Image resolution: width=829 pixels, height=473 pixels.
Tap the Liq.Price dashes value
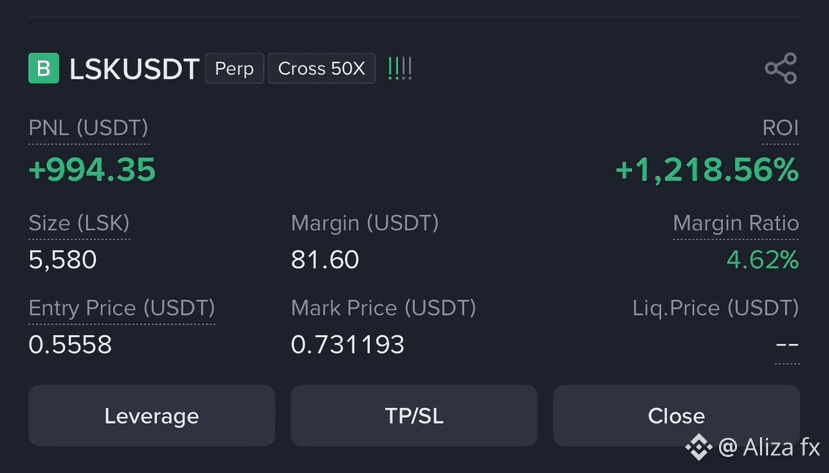pos(787,345)
